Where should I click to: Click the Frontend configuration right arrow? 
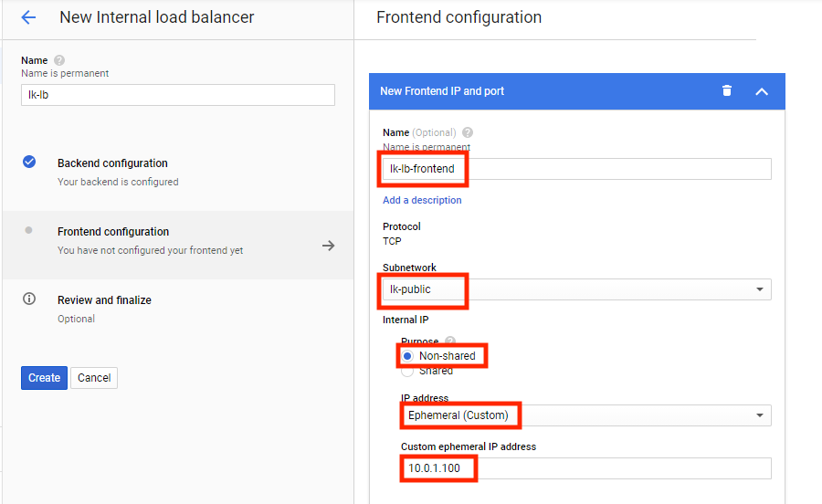pos(329,246)
